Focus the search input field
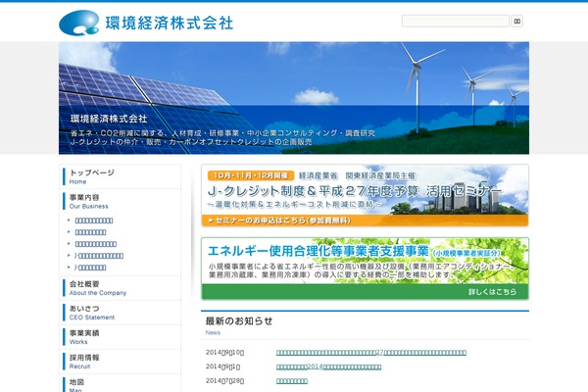 (456, 21)
